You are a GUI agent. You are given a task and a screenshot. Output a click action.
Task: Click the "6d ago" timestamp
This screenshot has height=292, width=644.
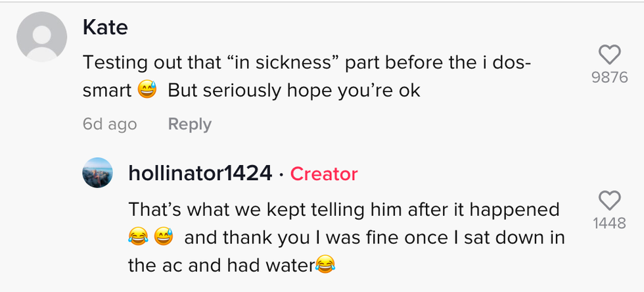click(x=110, y=124)
